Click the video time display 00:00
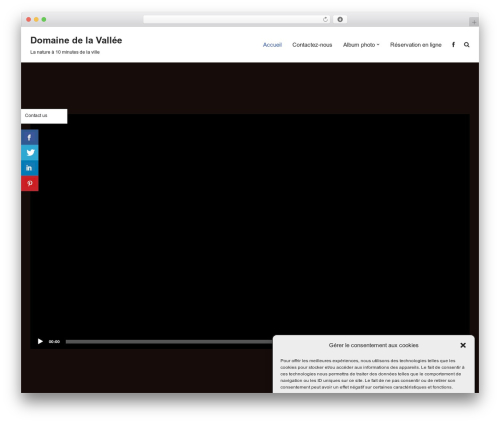500x423 pixels. (x=54, y=342)
